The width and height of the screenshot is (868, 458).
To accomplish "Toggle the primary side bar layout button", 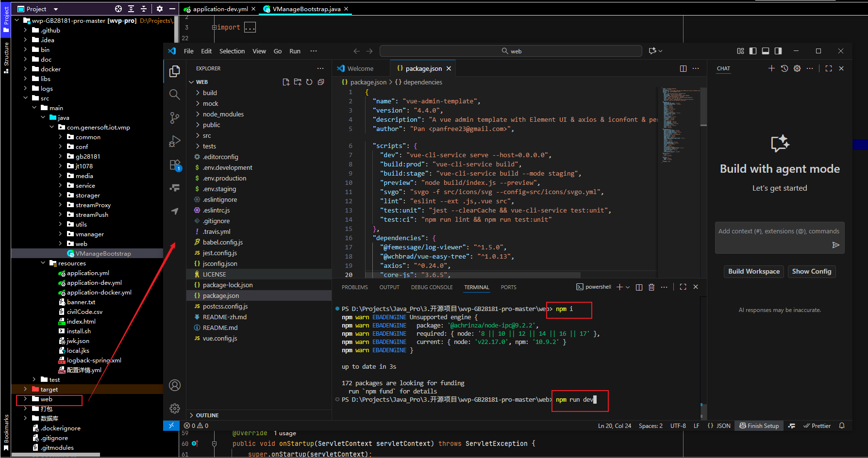I will coord(753,51).
